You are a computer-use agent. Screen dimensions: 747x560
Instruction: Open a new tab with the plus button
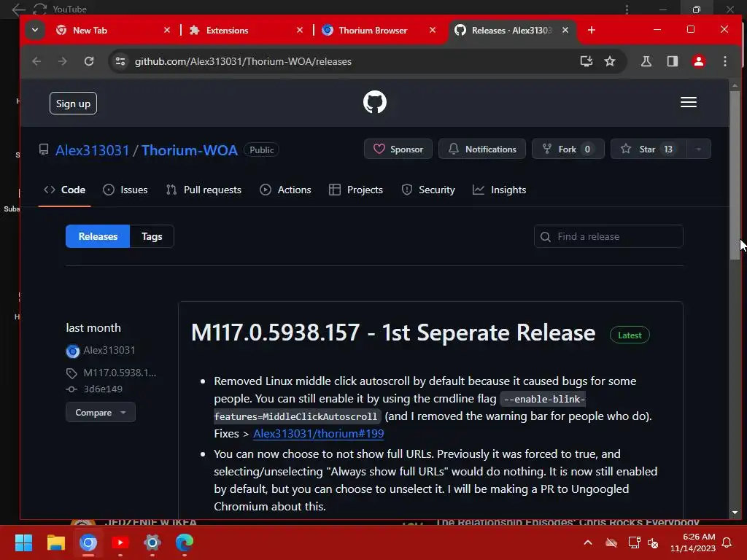click(591, 30)
